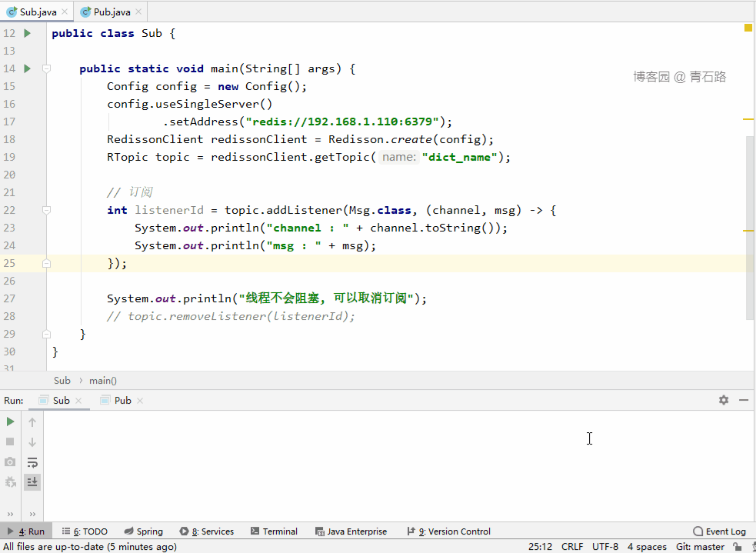Open the Java Enterprise tool window

pos(351,531)
